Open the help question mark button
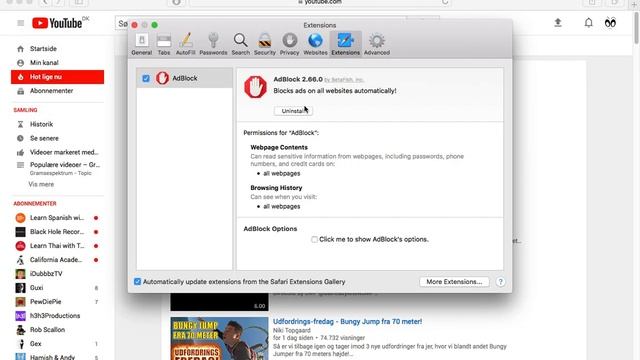Image resolution: width=640 pixels, height=360 pixels. 500,282
